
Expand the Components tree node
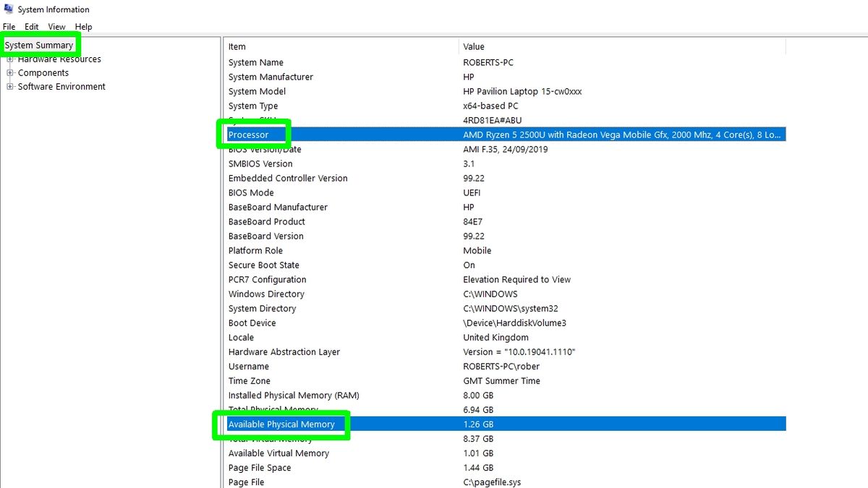[x=9, y=72]
